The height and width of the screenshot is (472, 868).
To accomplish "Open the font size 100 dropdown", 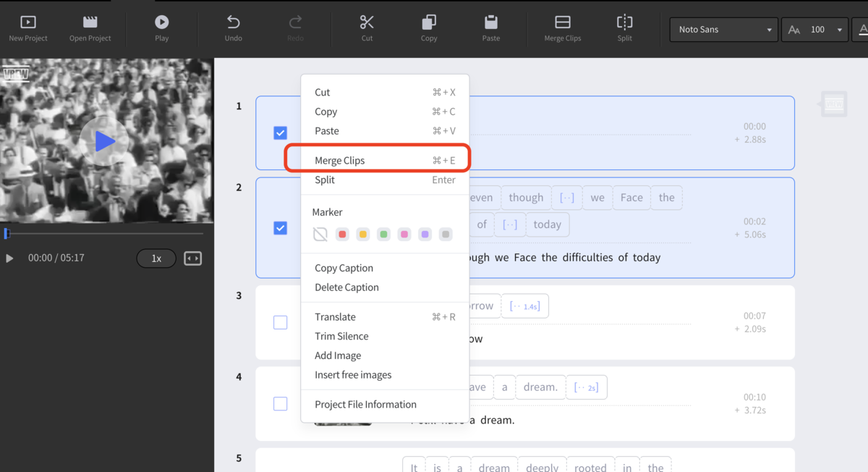I will pos(815,30).
